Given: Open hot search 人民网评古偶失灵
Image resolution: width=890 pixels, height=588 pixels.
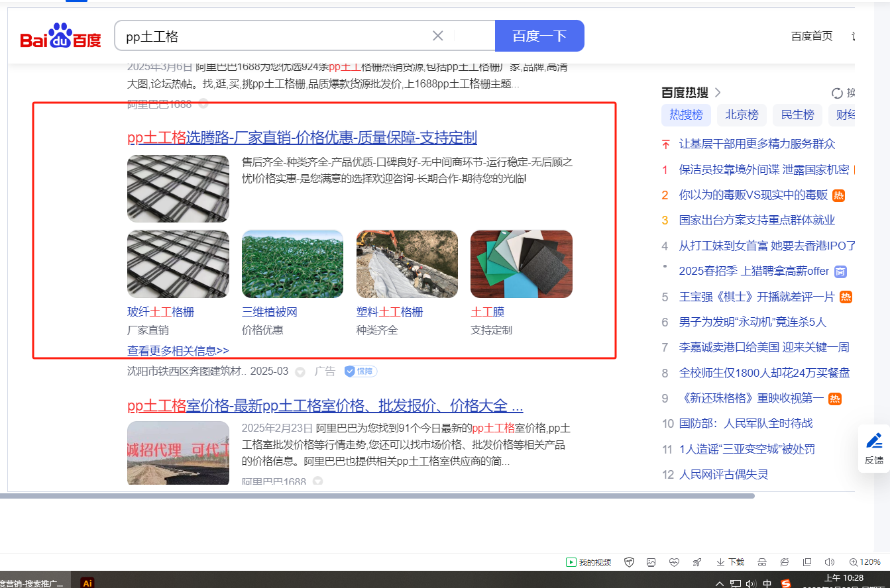Looking at the screenshot, I should (724, 474).
